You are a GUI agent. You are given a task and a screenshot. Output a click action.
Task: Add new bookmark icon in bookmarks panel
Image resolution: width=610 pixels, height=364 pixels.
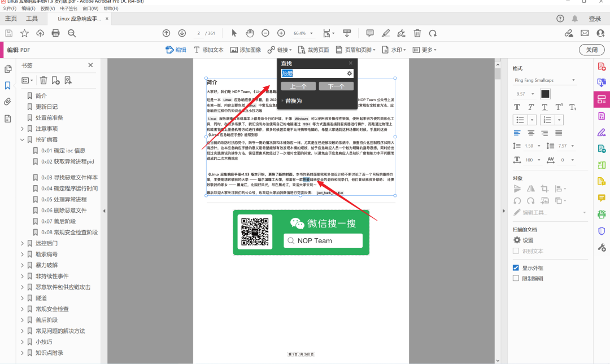(55, 81)
